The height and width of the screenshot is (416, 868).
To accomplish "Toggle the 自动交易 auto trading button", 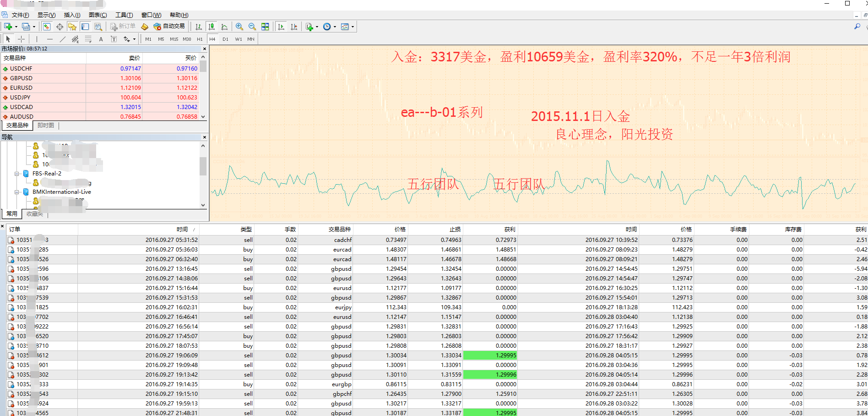I will (169, 27).
